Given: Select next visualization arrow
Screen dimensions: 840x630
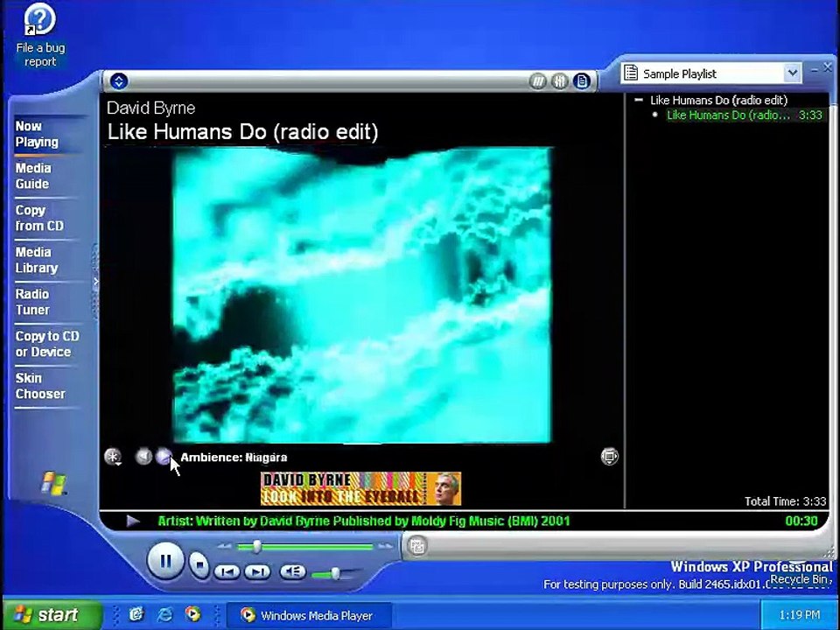Looking at the screenshot, I should tap(164, 457).
